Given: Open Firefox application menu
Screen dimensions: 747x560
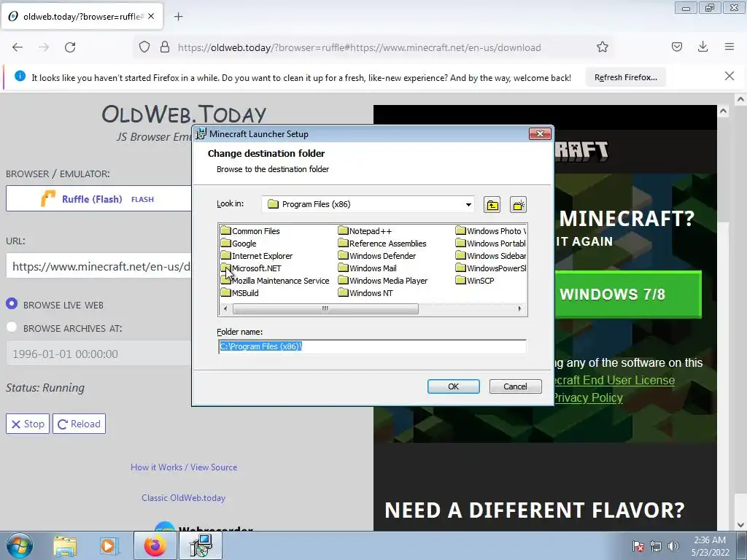Looking at the screenshot, I should tap(729, 47).
